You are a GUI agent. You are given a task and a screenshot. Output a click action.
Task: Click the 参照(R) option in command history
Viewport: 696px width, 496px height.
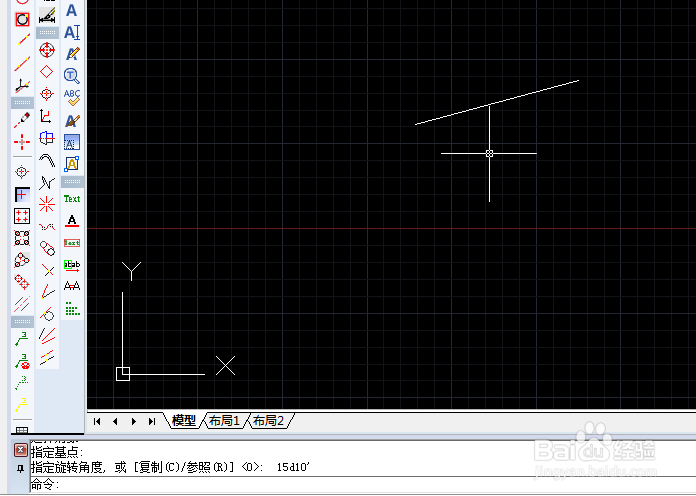pyautogui.click(x=207, y=467)
